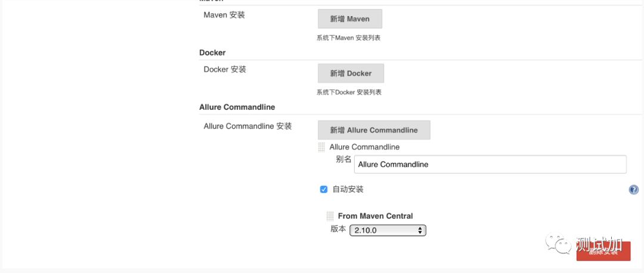This screenshot has width=644, height=273.
Task: Click the WeChat logo watermark icon
Action: click(562, 244)
